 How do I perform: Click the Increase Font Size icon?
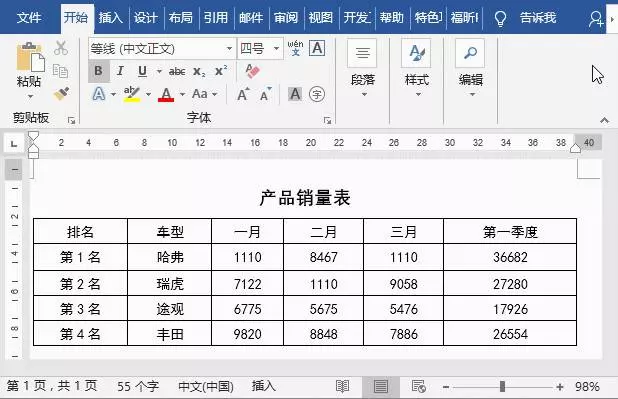[x=243, y=94]
